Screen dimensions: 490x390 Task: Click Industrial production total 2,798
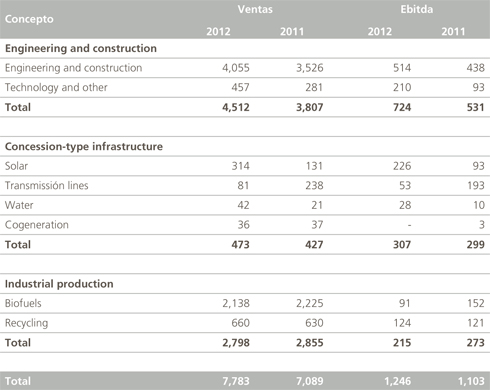tap(236, 342)
